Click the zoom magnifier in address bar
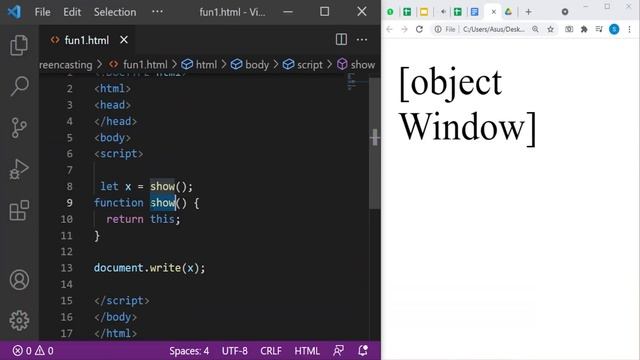 (535, 29)
